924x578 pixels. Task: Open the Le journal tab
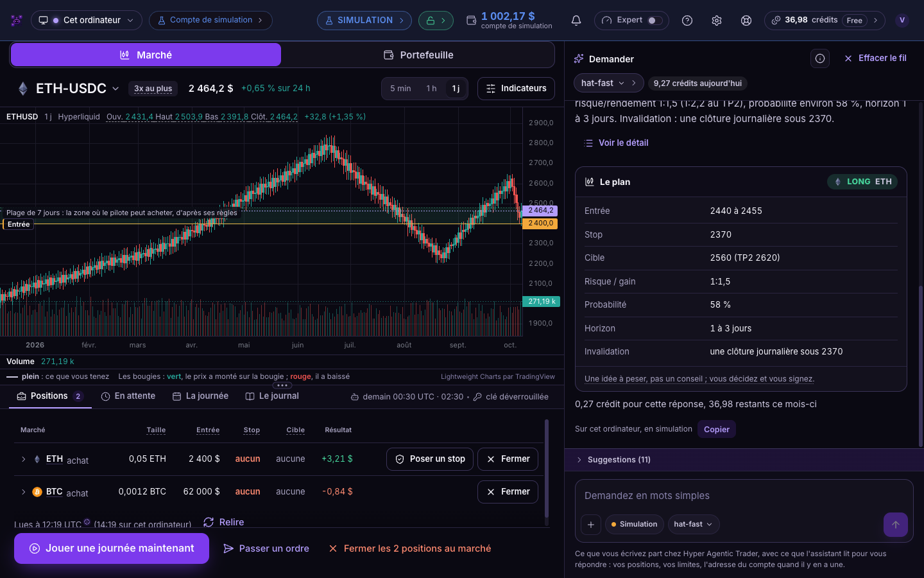tap(272, 396)
